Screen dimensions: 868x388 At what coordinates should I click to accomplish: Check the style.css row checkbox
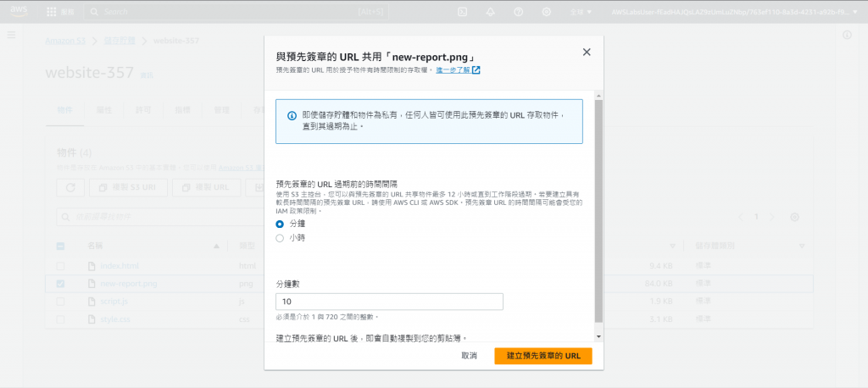point(60,319)
